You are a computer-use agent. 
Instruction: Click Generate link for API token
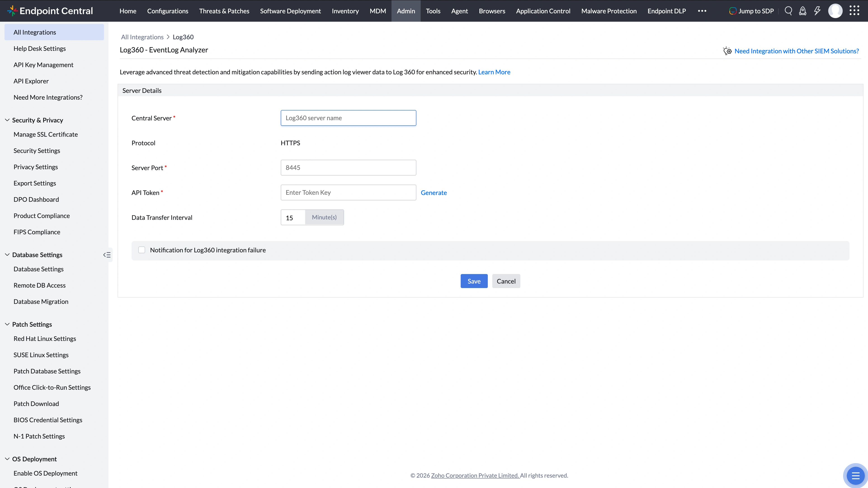coord(434,193)
